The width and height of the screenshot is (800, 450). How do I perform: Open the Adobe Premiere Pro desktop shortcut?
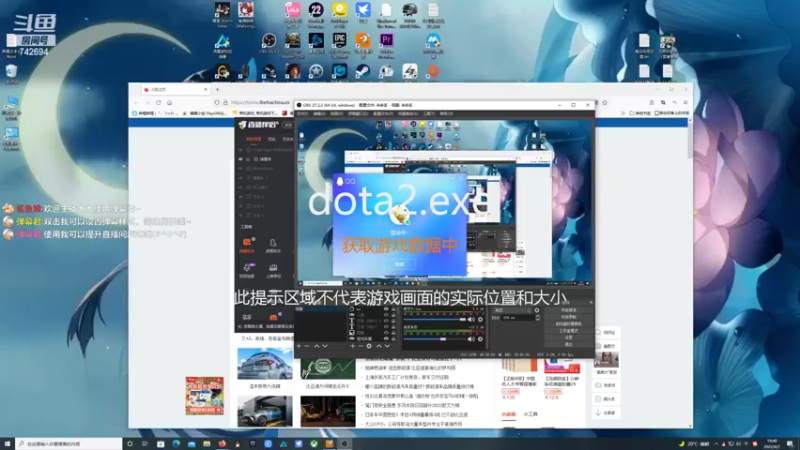[386, 41]
